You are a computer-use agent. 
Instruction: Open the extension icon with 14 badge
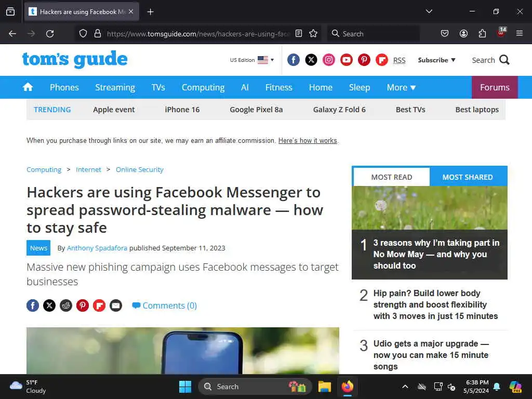tap(501, 33)
